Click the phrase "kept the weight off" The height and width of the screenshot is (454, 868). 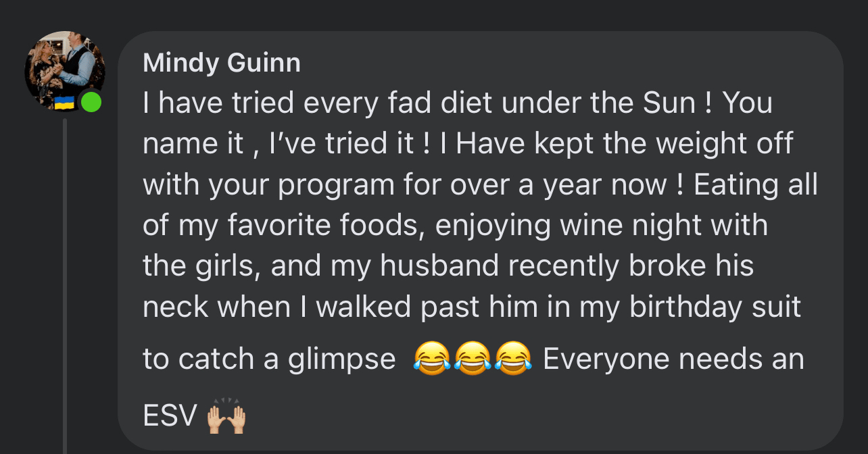point(659,144)
